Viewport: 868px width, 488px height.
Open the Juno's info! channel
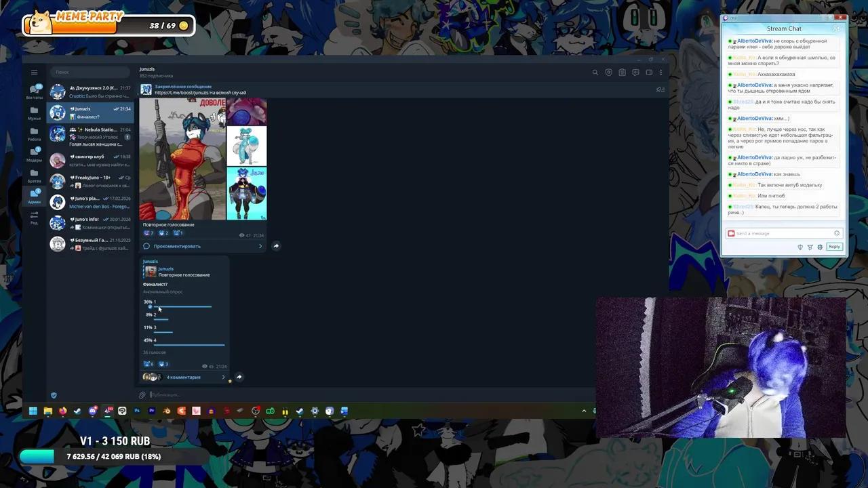click(90, 223)
